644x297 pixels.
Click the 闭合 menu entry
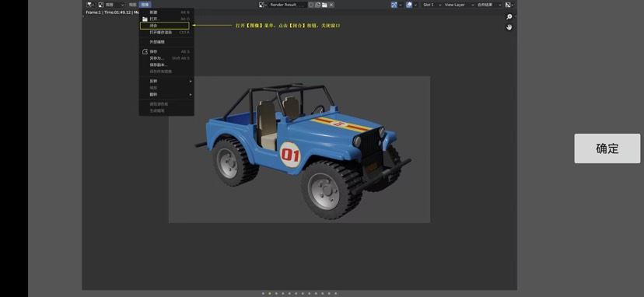(165, 26)
